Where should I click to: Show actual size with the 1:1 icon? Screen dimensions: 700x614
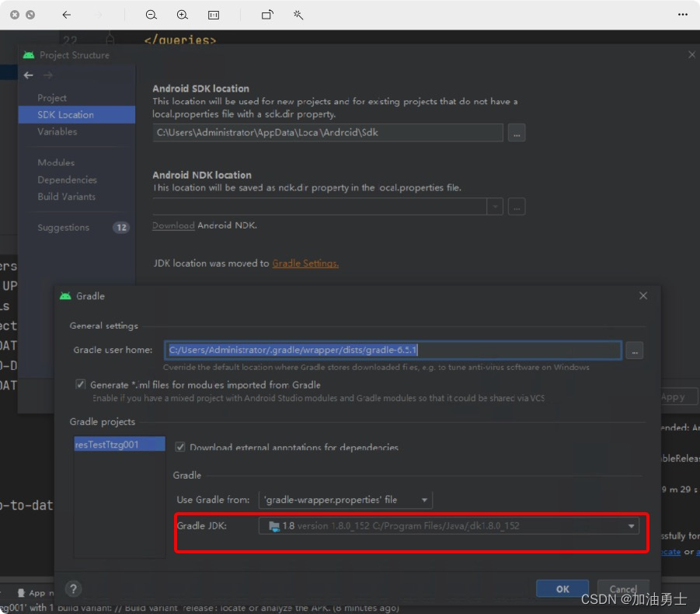coord(214,16)
